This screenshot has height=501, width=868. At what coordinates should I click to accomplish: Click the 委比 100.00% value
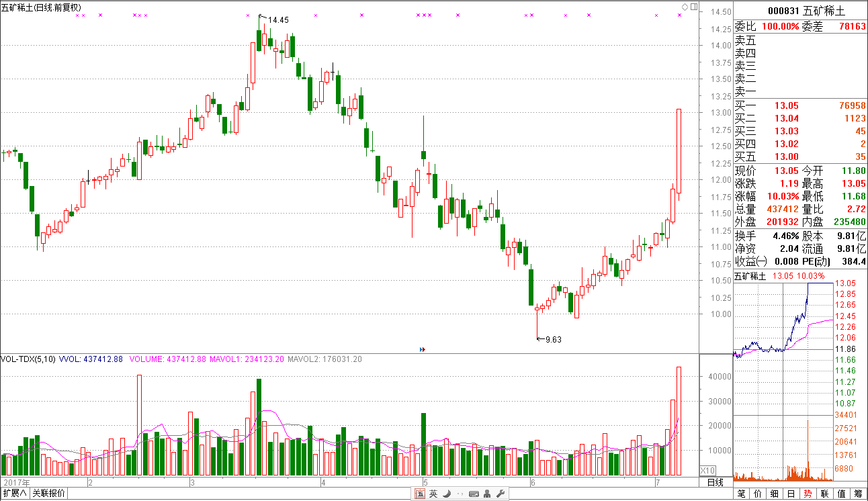(780, 26)
